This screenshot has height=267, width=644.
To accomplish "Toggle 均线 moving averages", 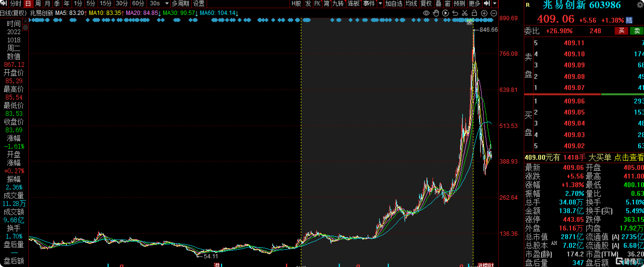I will point(411,4).
